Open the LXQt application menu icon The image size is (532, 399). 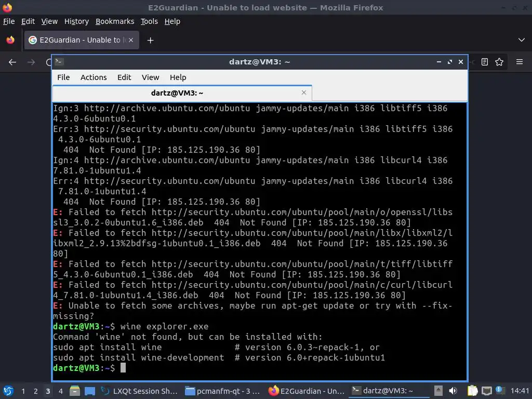click(x=8, y=391)
